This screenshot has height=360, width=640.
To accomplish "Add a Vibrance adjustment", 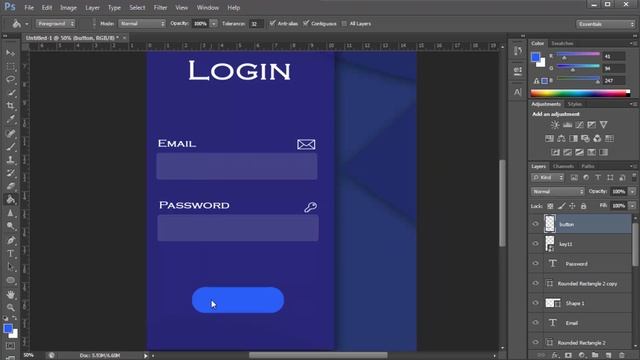I will (604, 125).
